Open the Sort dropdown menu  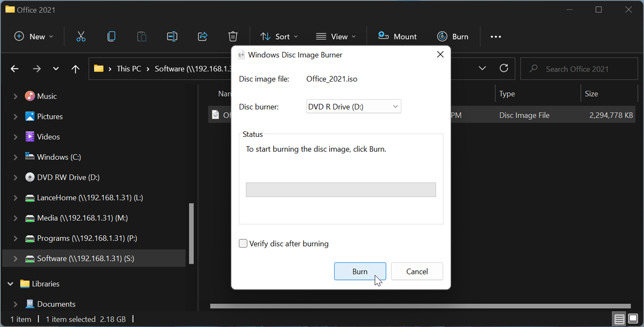click(x=279, y=37)
